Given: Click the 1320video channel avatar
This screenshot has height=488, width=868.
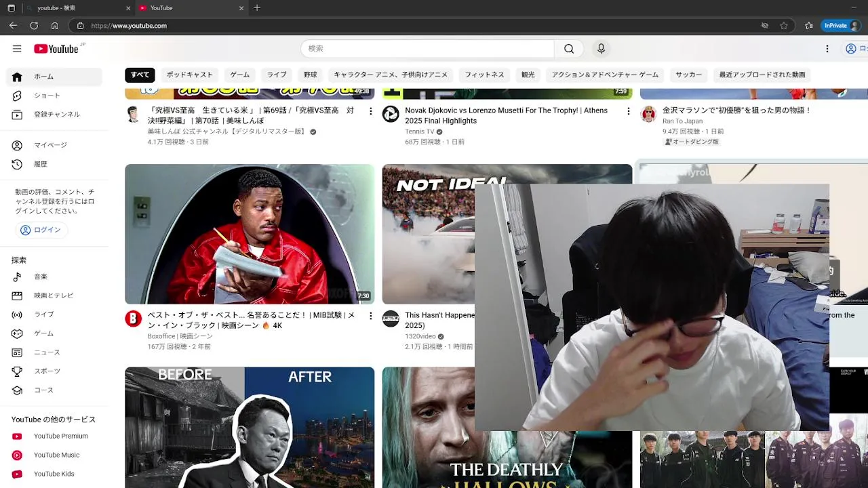Looking at the screenshot, I should (x=391, y=319).
